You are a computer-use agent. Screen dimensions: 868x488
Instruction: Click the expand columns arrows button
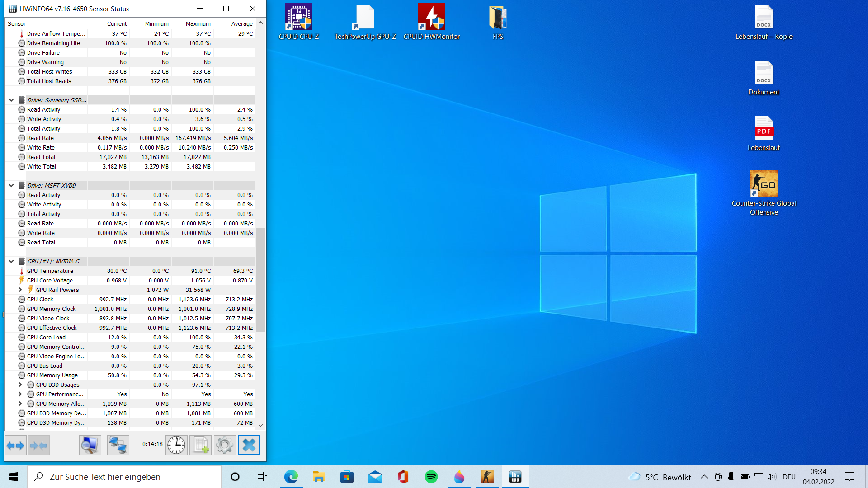15,446
